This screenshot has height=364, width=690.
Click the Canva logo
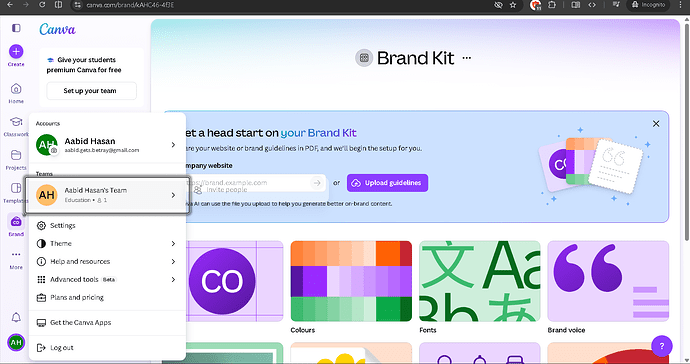coord(57,29)
